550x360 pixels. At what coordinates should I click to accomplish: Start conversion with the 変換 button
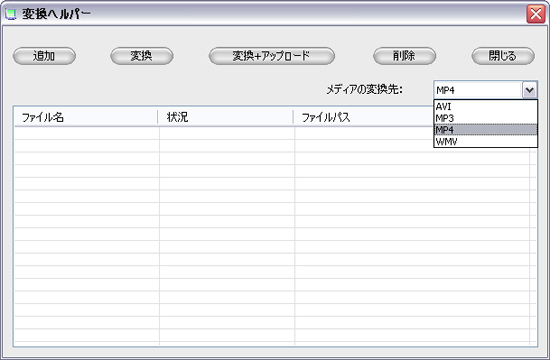(x=142, y=56)
